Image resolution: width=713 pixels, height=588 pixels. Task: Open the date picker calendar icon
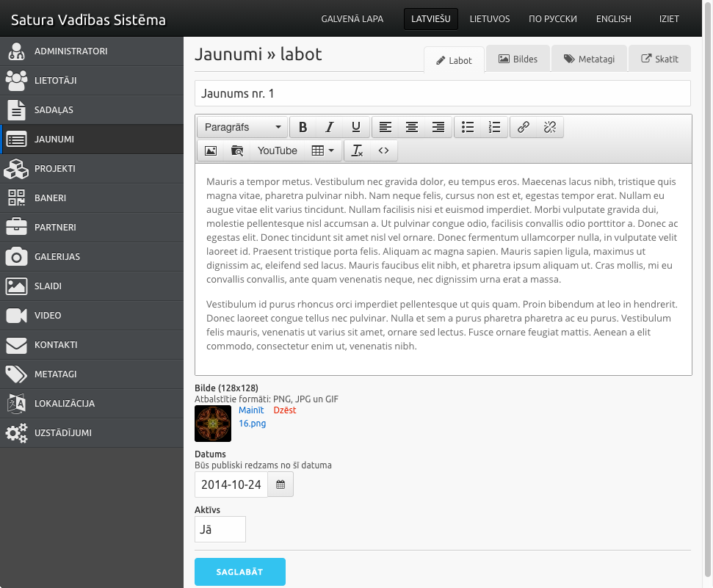coord(281,484)
